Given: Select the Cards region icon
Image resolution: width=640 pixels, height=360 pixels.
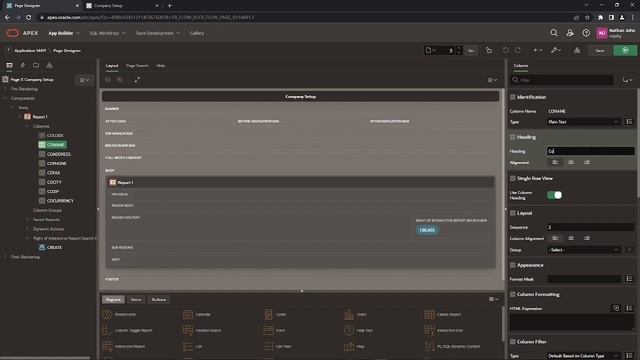Looking at the screenshot, I should click(268, 314).
